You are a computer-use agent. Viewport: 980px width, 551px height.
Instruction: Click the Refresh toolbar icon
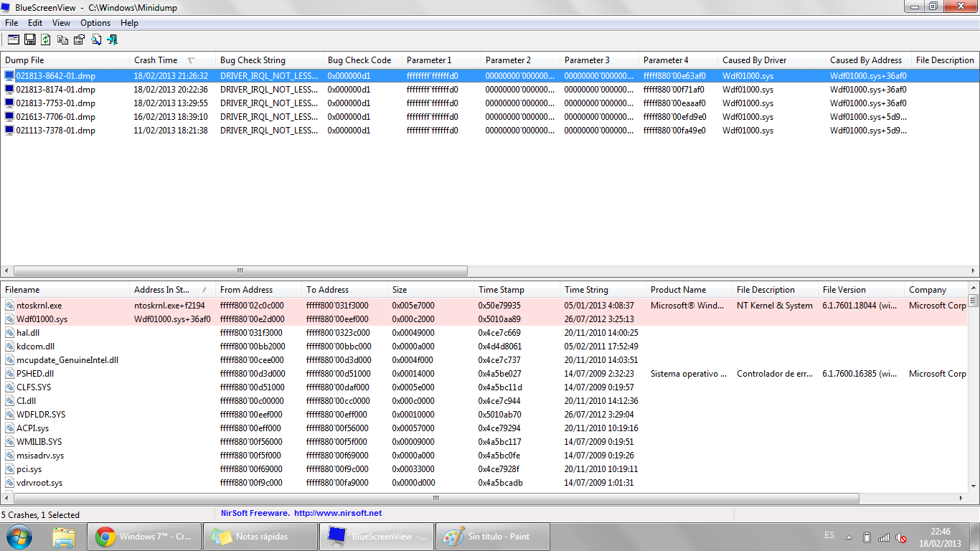click(x=46, y=39)
